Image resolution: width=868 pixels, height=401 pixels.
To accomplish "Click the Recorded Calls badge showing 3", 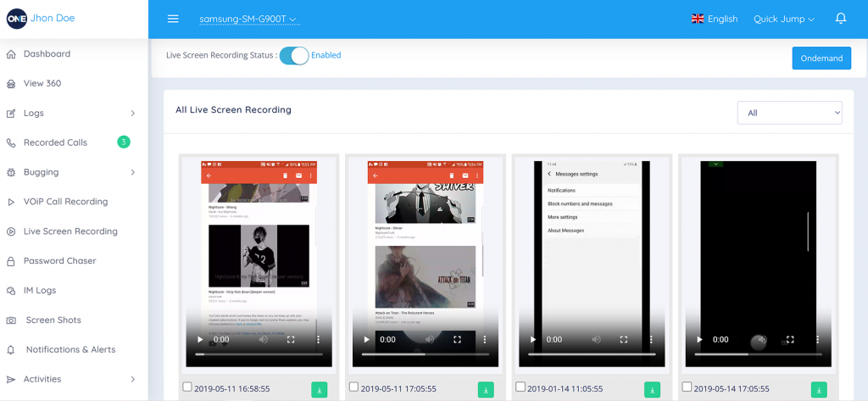I will point(124,142).
